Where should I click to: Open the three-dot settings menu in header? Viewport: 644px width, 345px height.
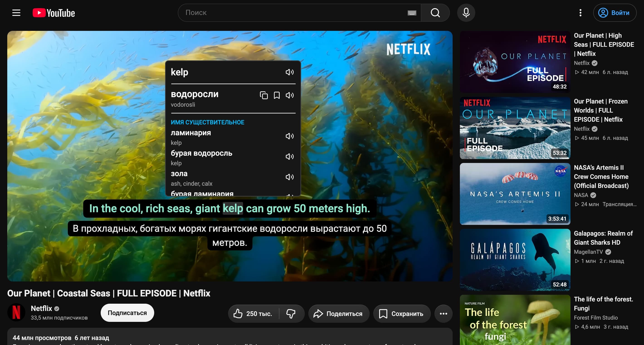[580, 13]
